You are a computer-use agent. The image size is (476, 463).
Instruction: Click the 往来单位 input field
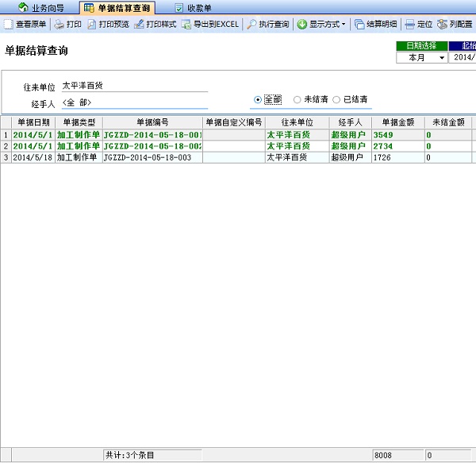[x=133, y=86]
